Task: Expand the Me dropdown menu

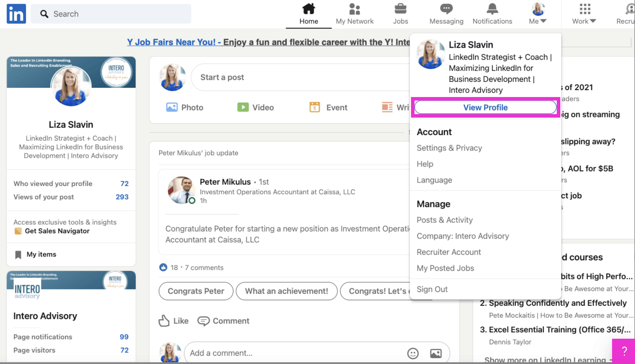Action: (x=537, y=13)
